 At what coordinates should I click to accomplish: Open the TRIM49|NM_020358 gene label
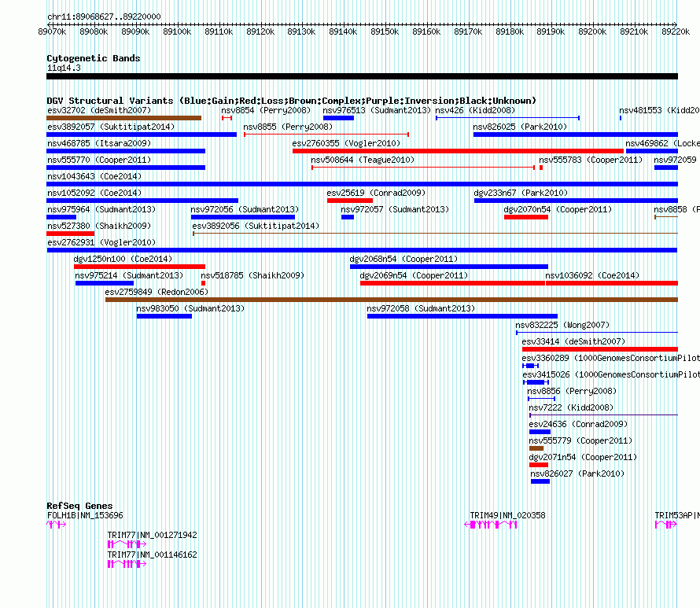pos(507,515)
